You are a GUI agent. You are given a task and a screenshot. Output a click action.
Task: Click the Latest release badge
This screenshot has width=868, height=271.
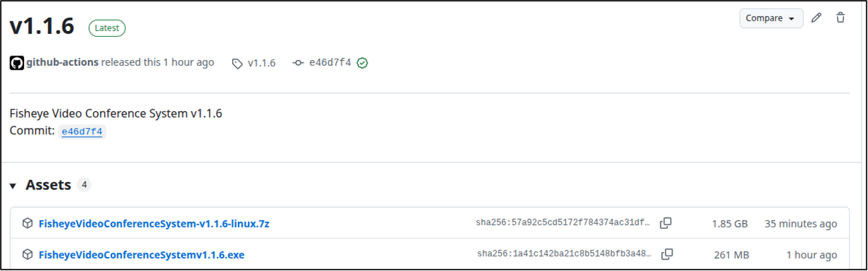click(x=107, y=28)
